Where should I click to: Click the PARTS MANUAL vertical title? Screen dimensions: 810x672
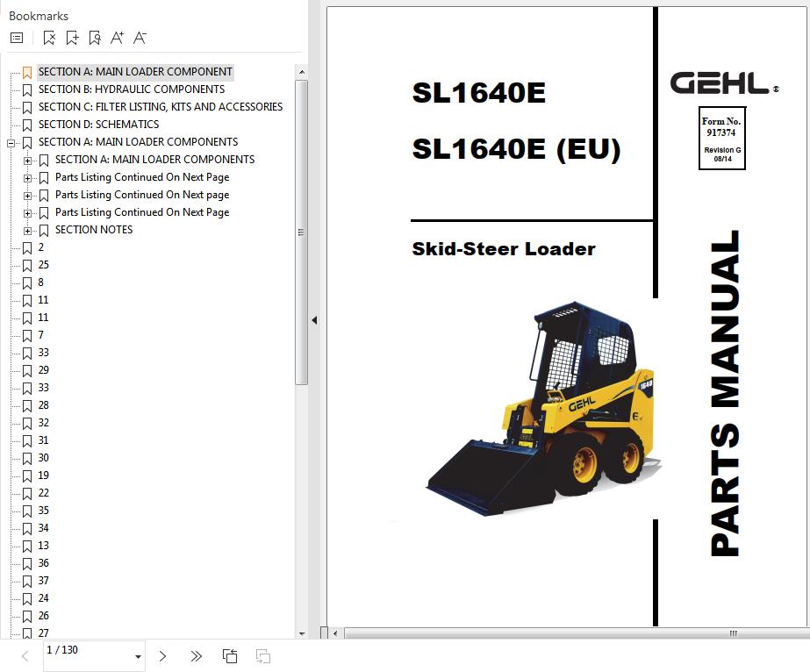(724, 394)
